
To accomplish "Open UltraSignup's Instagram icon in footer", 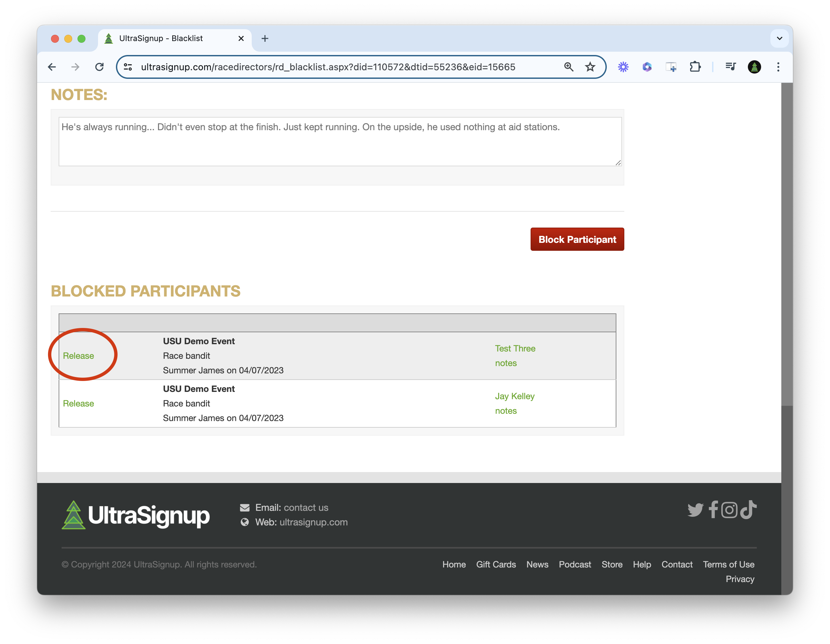I will click(730, 510).
